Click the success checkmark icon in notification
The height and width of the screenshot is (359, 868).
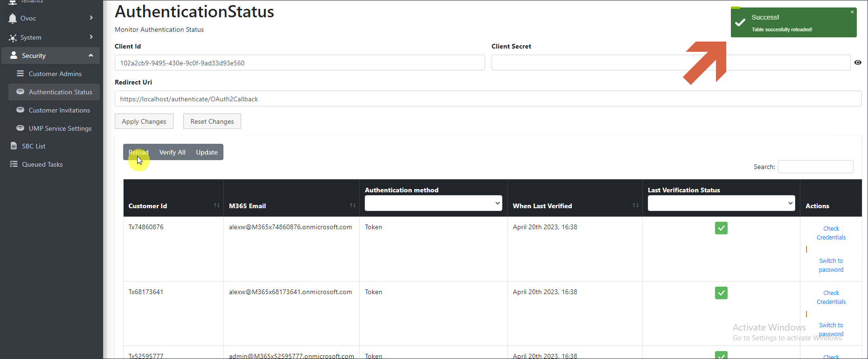pos(740,22)
